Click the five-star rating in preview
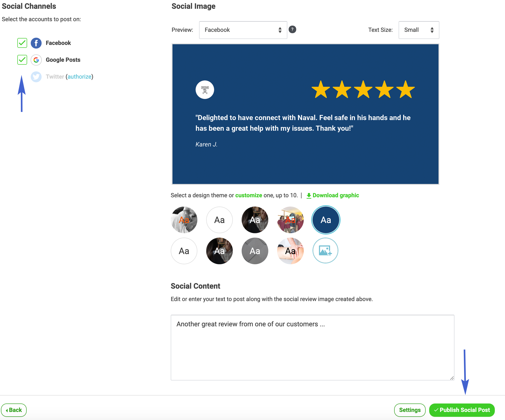Screen dimensions: 505x420 (x=363, y=90)
